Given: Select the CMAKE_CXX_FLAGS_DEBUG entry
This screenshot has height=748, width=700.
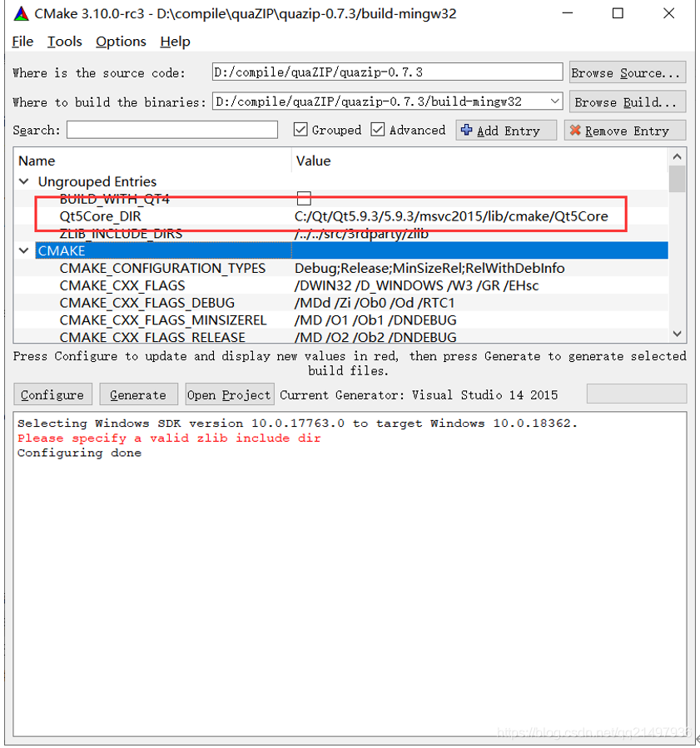Looking at the screenshot, I should click(147, 302).
